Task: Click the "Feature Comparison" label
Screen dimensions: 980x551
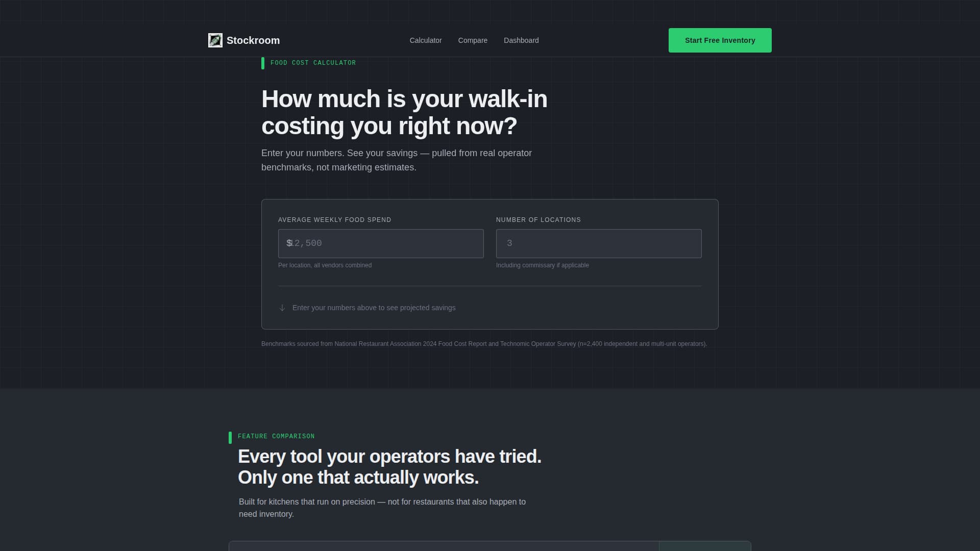Action: [276, 436]
